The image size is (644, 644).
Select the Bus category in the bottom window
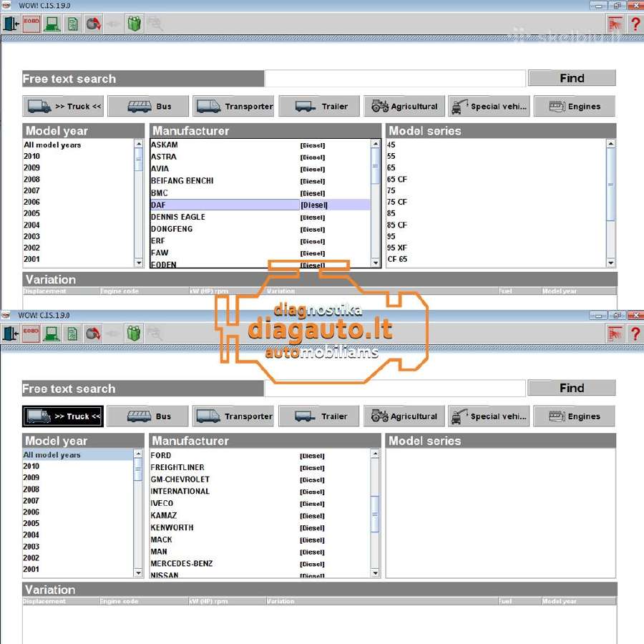click(x=148, y=416)
